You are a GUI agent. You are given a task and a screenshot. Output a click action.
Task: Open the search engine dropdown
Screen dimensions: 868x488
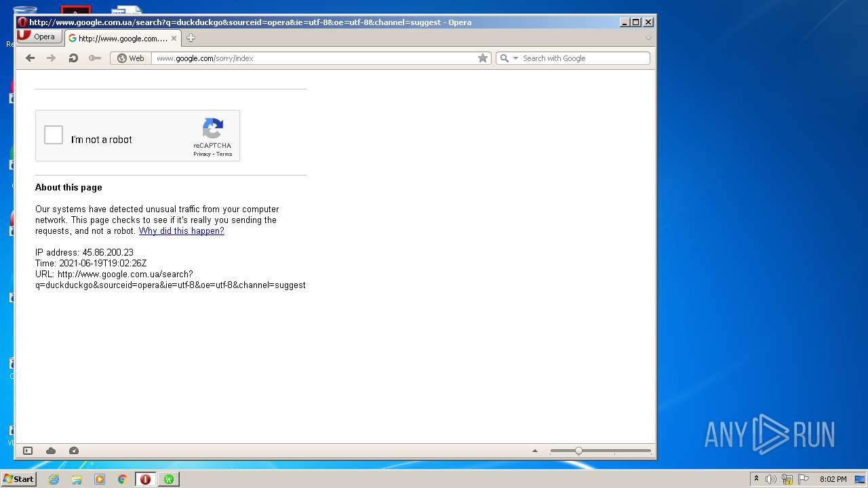coord(515,58)
